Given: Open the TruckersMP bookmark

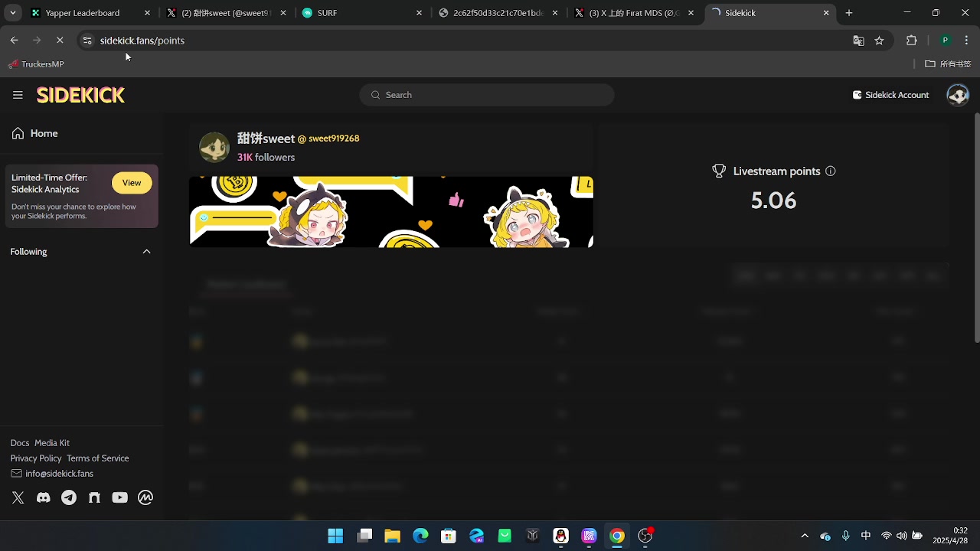Looking at the screenshot, I should [x=36, y=64].
